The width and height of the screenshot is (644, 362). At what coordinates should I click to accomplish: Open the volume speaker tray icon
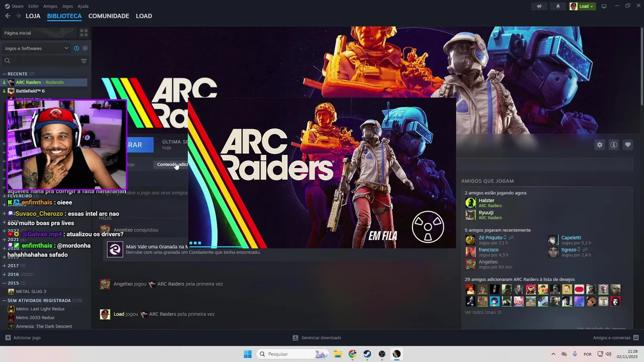tap(608, 354)
